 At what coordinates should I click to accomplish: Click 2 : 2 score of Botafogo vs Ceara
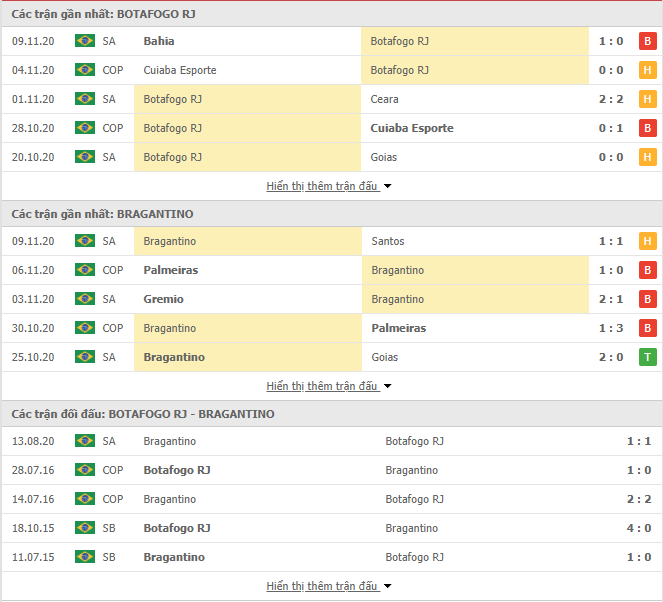[611, 99]
